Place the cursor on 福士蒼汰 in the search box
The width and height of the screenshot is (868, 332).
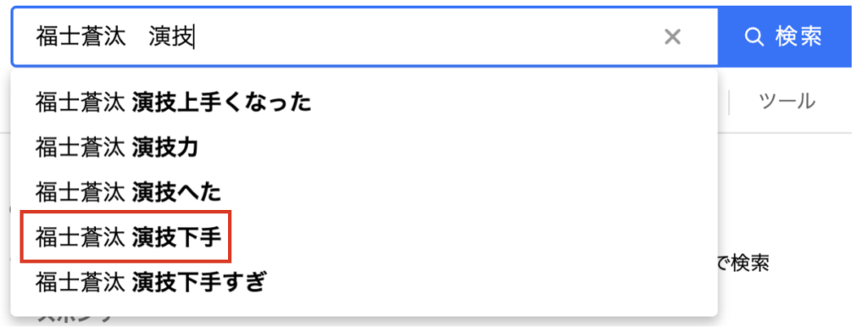[x=81, y=37]
